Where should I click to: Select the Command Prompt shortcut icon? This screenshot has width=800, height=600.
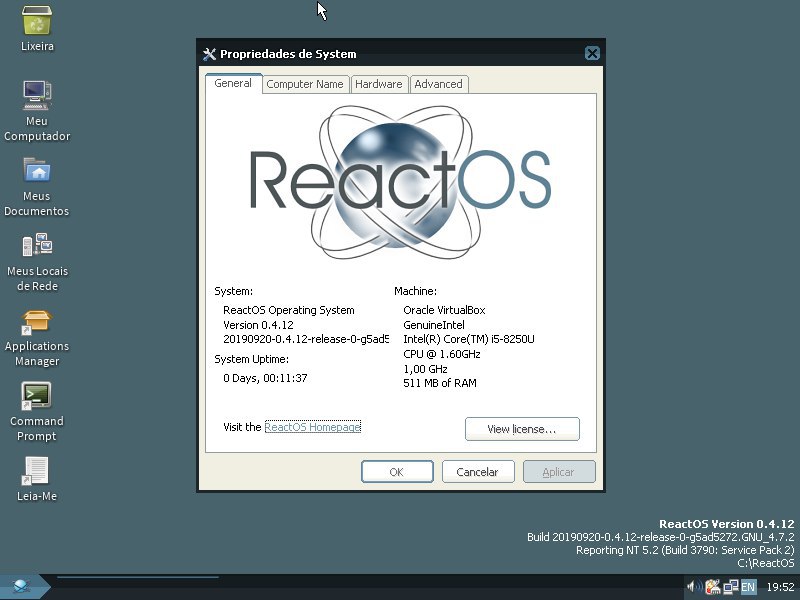click(37, 396)
